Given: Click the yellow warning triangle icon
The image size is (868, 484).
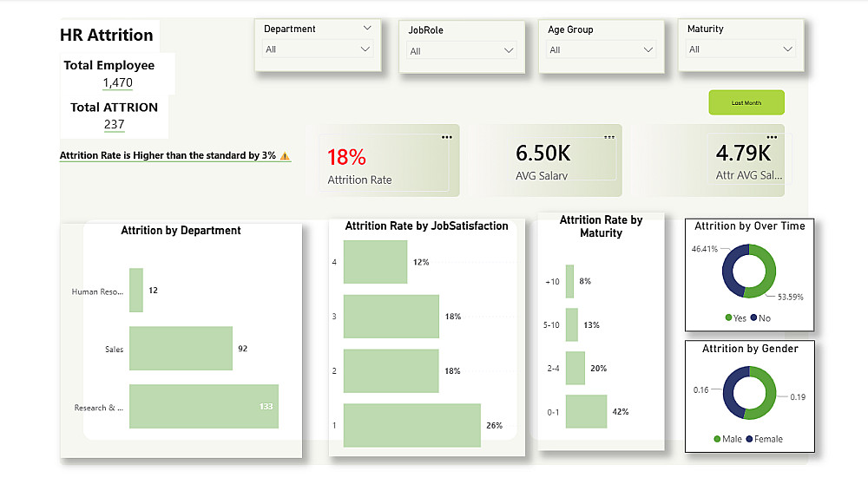Looking at the screenshot, I should [x=286, y=156].
